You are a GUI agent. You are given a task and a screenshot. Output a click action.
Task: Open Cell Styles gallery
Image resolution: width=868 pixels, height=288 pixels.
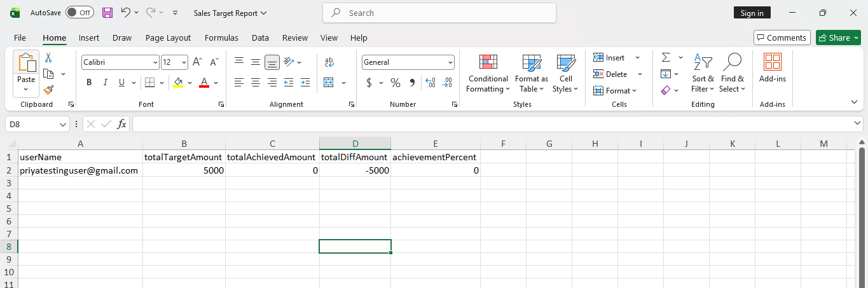[x=565, y=73]
